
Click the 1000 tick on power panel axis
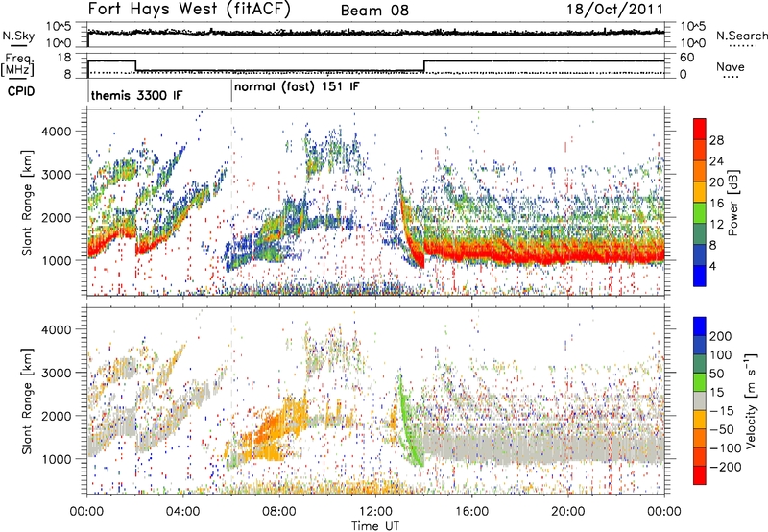(56, 260)
